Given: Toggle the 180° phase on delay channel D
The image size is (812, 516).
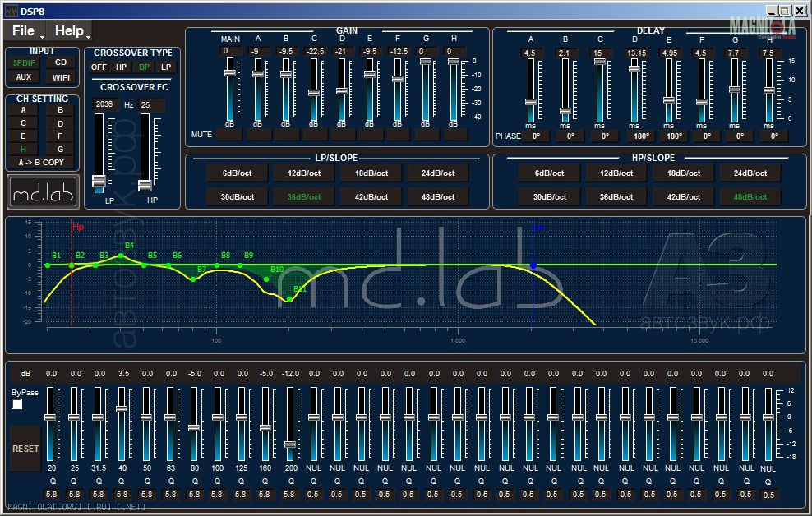Looking at the screenshot, I should coord(641,136).
